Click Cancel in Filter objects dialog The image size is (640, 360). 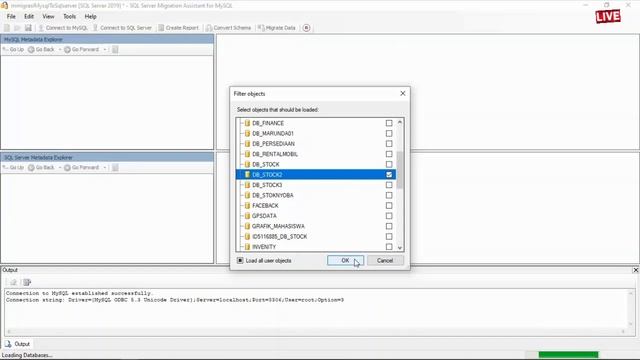tap(385, 260)
